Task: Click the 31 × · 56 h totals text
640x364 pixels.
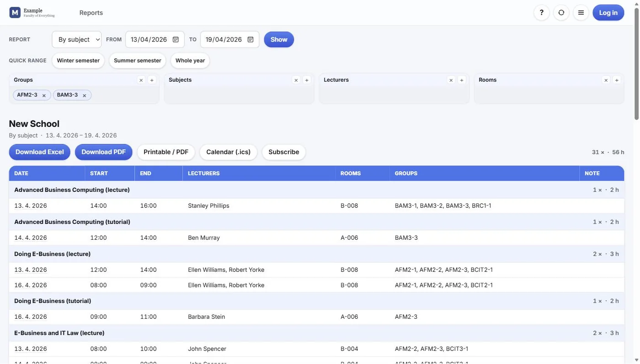Action: (x=608, y=152)
